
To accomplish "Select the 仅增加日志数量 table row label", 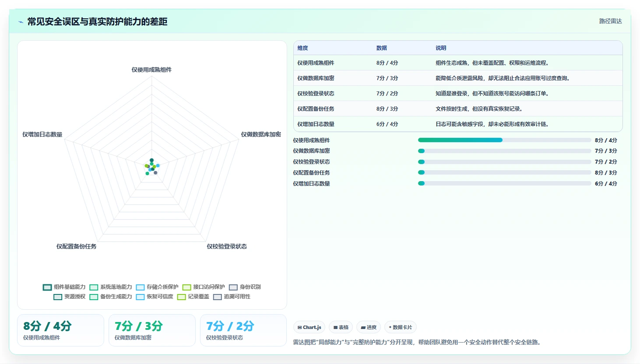I will pyautogui.click(x=316, y=124).
